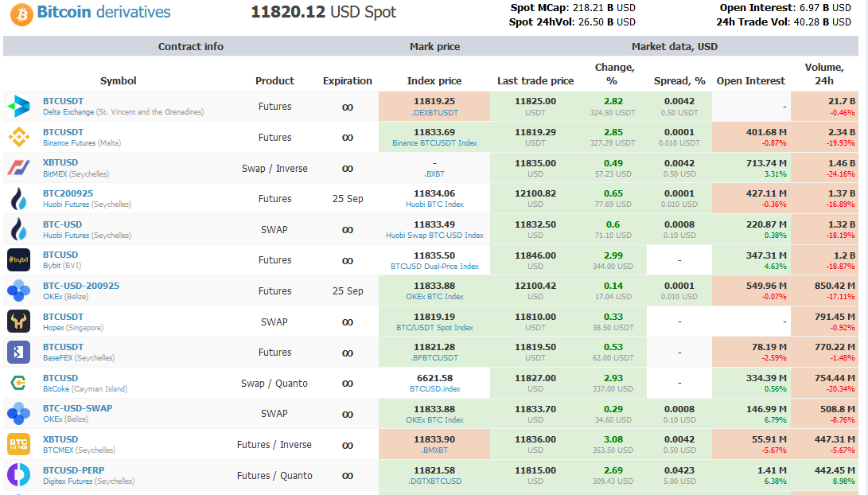The height and width of the screenshot is (495, 868).
Task: Select the 713.74 M open interest value
Action: coord(766,163)
